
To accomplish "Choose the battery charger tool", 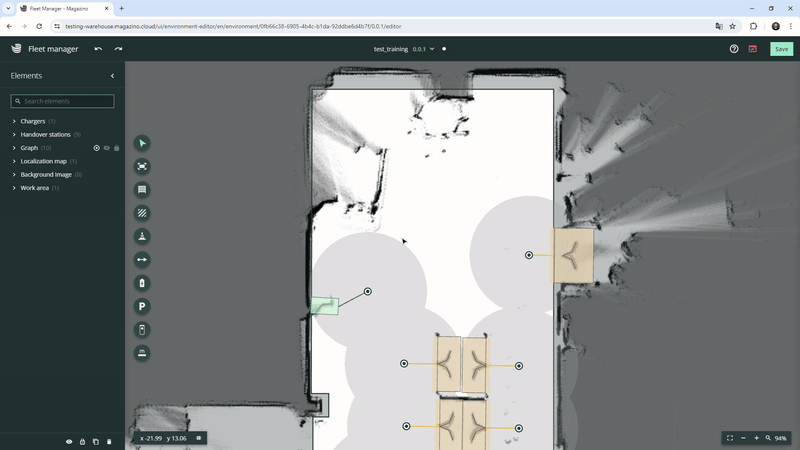I will pos(142,283).
